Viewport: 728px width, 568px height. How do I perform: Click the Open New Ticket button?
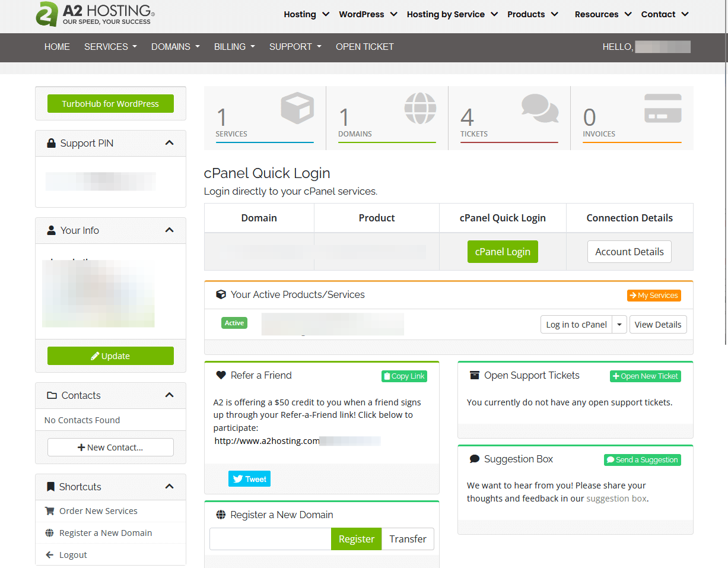tap(645, 376)
